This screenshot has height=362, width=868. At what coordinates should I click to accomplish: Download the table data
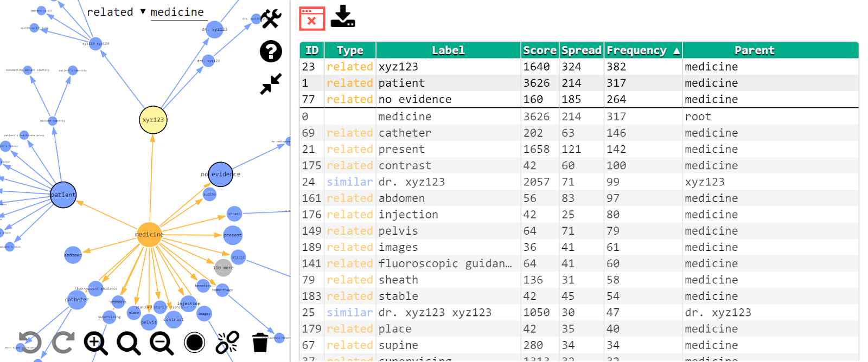point(343,17)
